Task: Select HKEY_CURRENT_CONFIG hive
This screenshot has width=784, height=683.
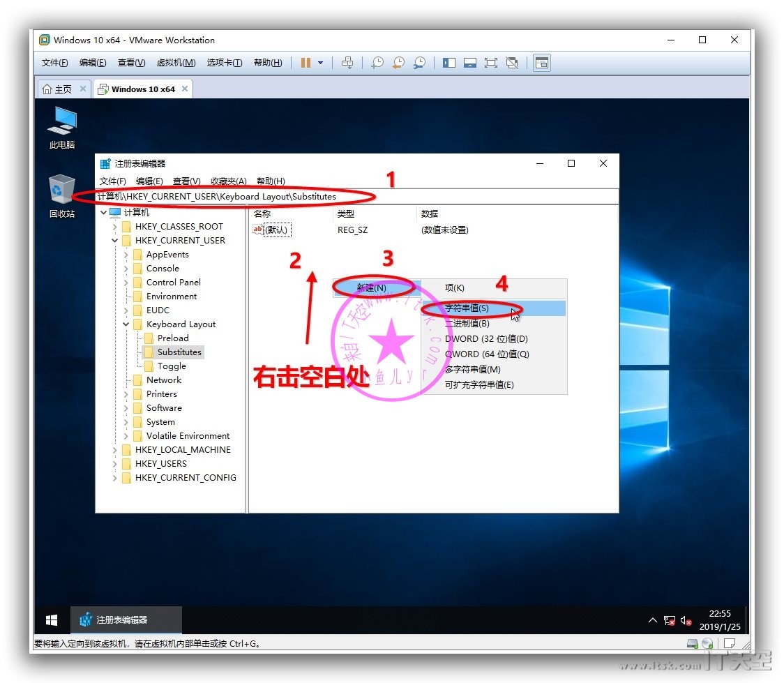Action: point(185,478)
